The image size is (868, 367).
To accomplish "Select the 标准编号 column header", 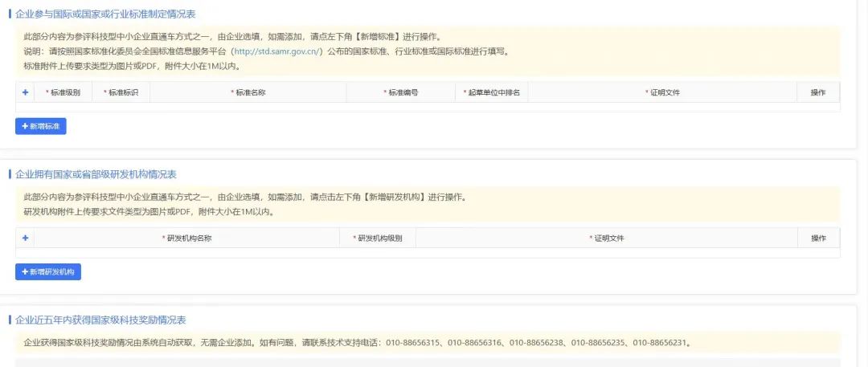I will coord(402,92).
